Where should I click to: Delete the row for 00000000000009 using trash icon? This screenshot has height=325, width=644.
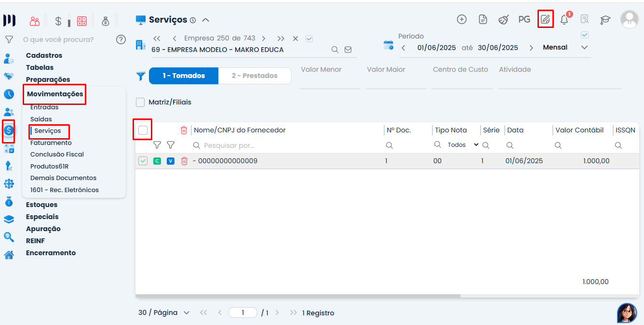tap(184, 161)
